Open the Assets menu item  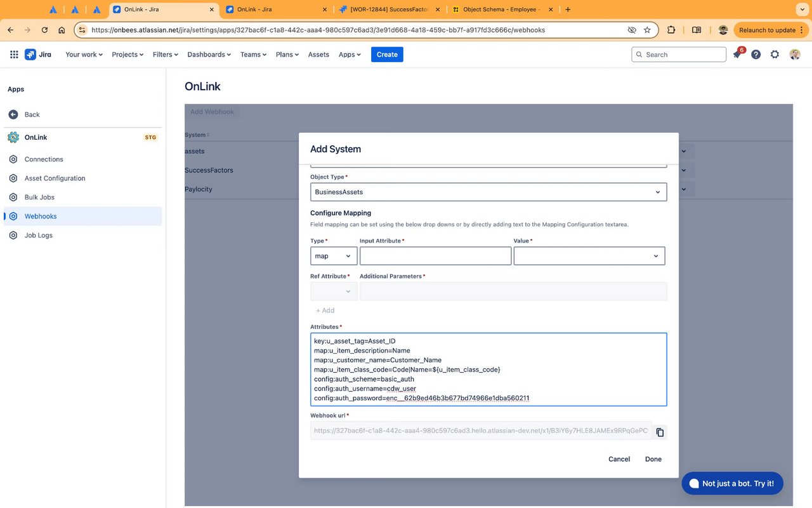tap(318, 55)
